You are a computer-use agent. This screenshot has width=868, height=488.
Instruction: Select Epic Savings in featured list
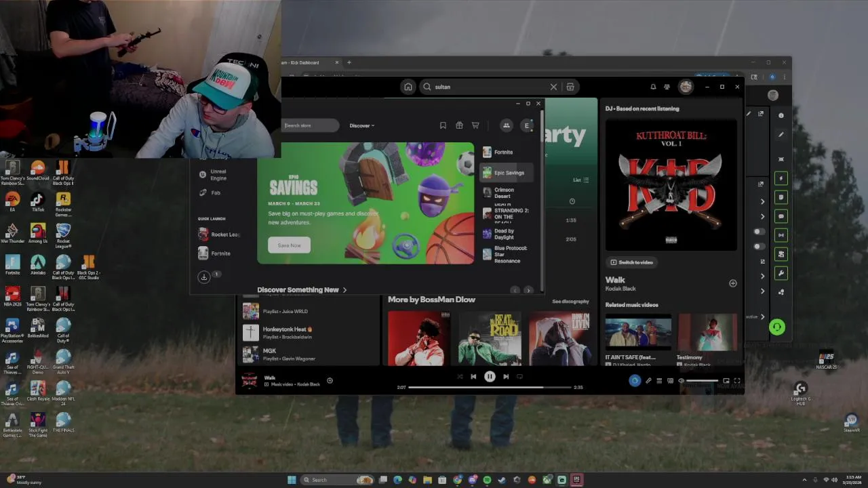pos(507,173)
